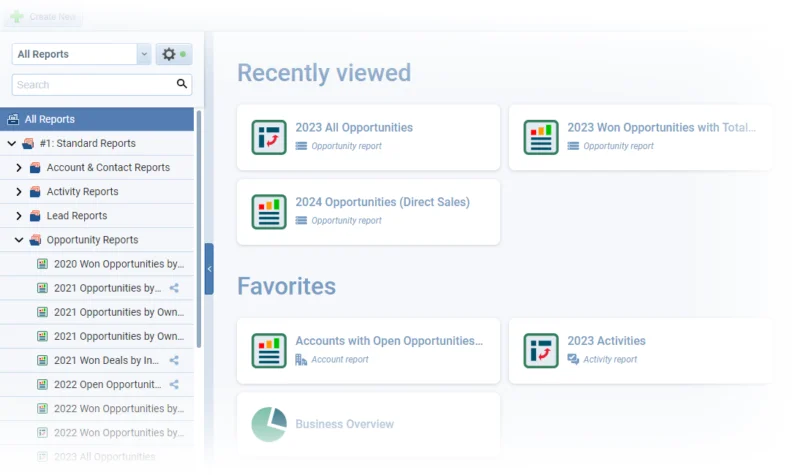Image resolution: width=800 pixels, height=475 pixels.
Task: Click the share icon beside 2022 Open Opportunit...
Action: pos(174,384)
